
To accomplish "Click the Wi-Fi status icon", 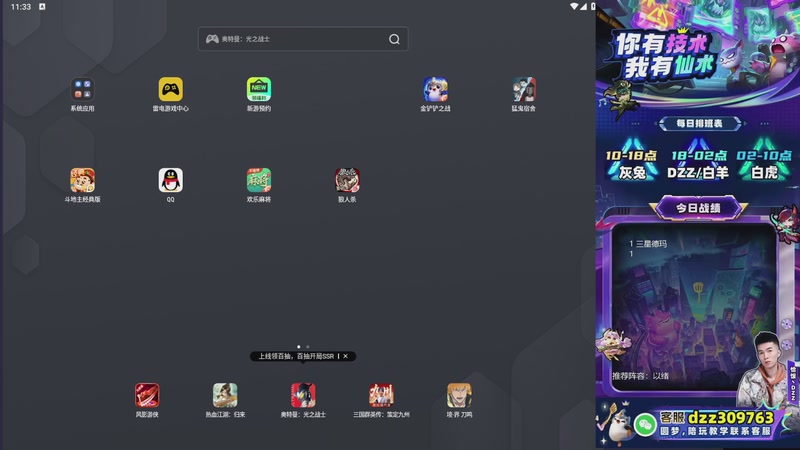I will (x=574, y=7).
